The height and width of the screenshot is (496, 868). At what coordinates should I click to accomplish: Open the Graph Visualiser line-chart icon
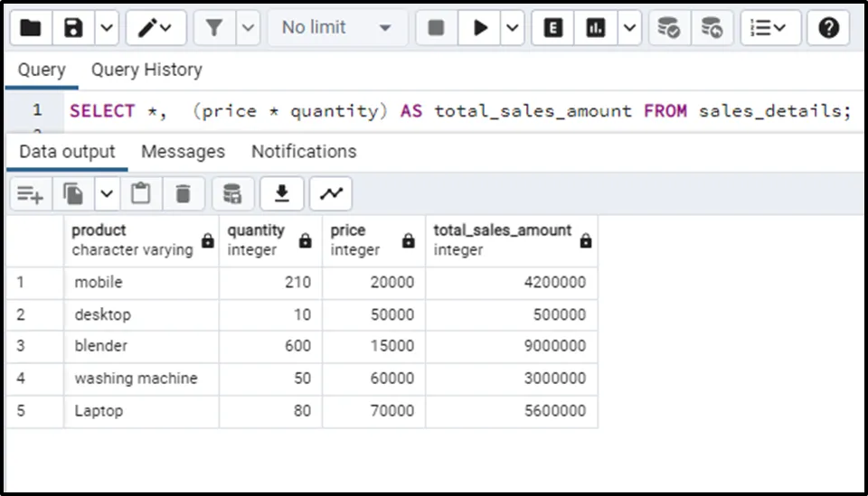click(331, 193)
